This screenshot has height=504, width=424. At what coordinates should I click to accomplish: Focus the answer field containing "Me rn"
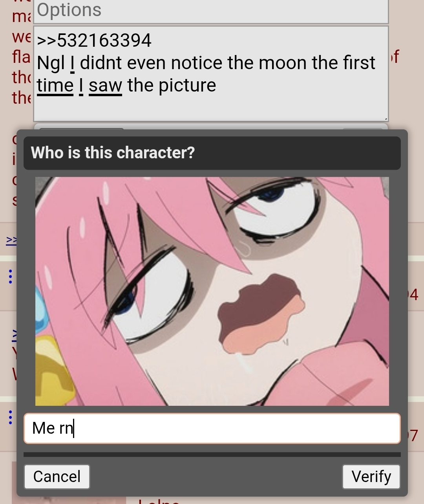(x=212, y=428)
